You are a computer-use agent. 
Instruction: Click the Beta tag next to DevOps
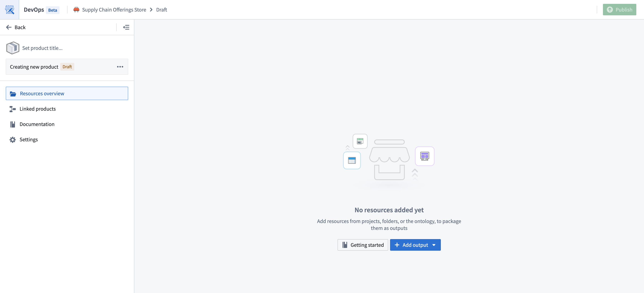(53, 10)
